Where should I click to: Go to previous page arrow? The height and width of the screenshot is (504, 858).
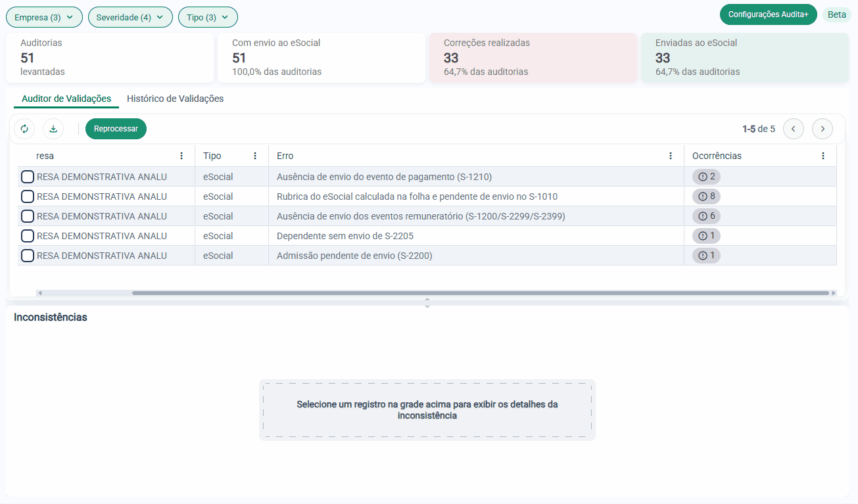(x=794, y=129)
